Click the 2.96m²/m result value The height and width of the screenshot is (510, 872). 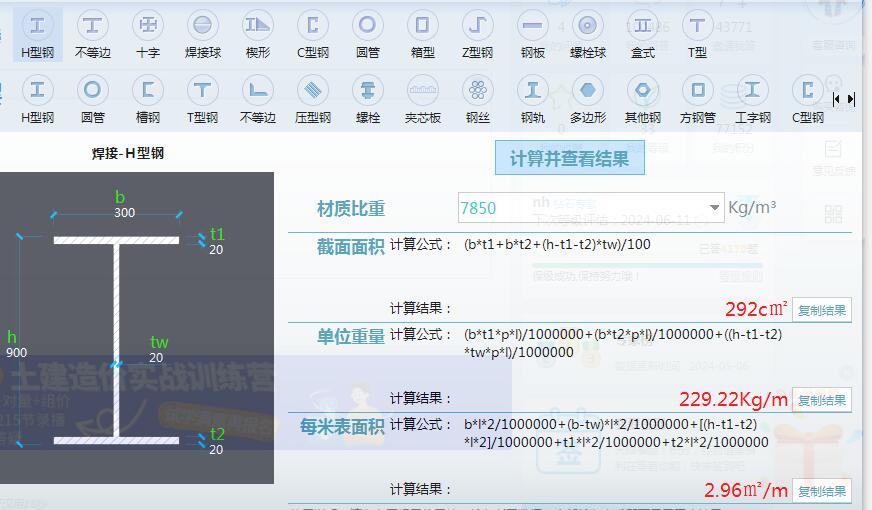[x=746, y=490]
